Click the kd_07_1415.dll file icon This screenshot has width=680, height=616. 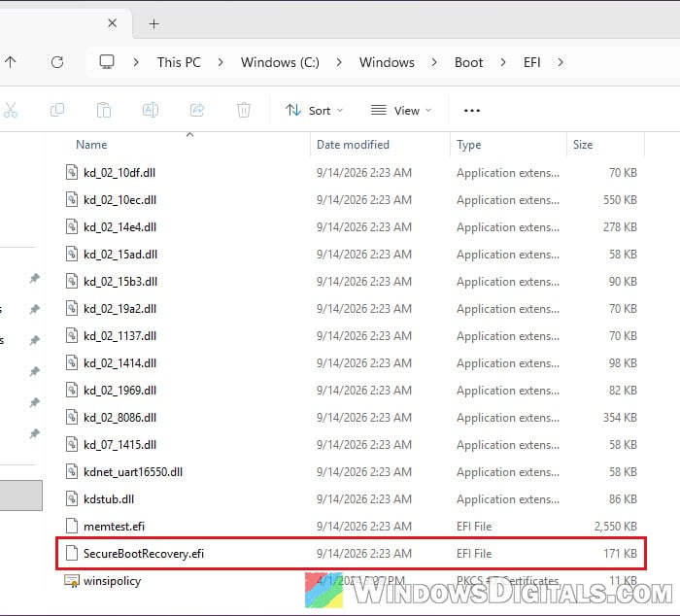(x=72, y=444)
